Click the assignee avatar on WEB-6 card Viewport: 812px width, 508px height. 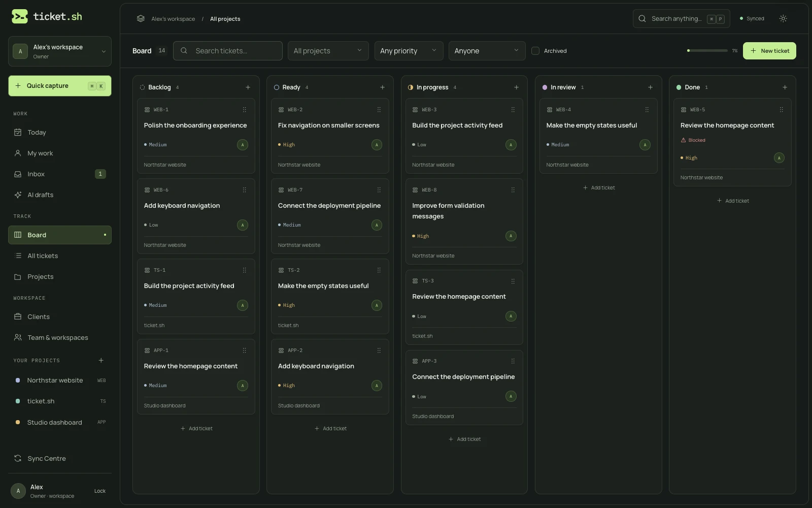[x=243, y=225]
